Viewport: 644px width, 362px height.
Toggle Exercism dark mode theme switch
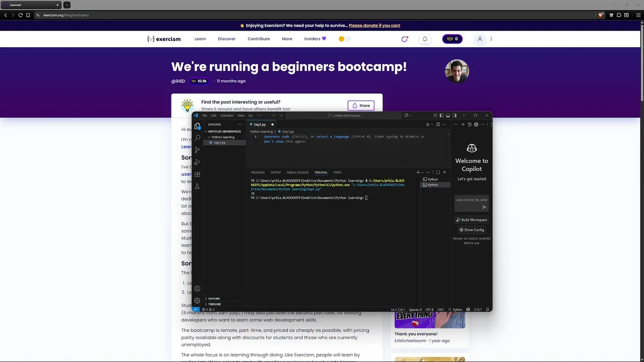click(344, 39)
